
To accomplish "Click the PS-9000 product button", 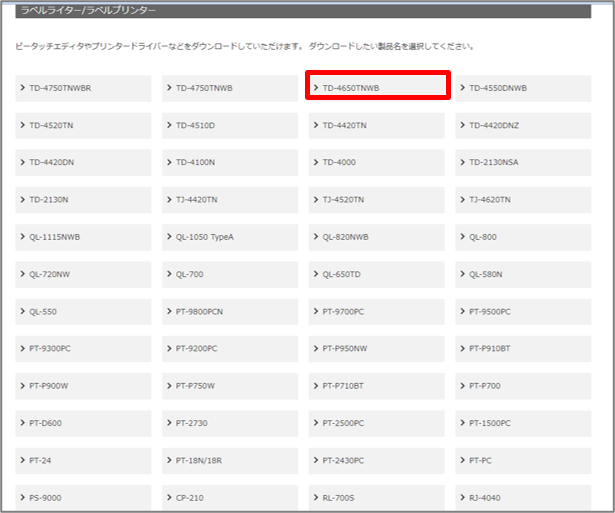I will (84, 497).
